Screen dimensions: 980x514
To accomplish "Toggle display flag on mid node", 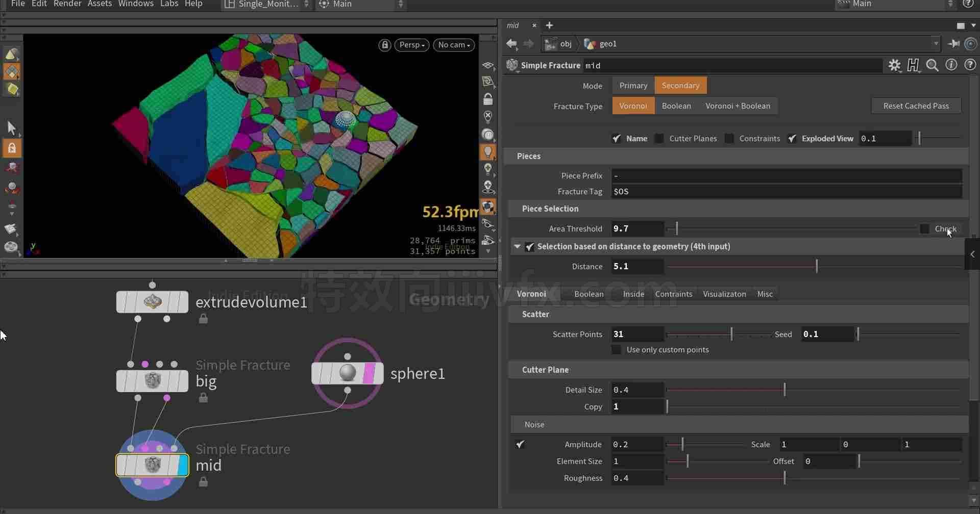I will pos(183,465).
